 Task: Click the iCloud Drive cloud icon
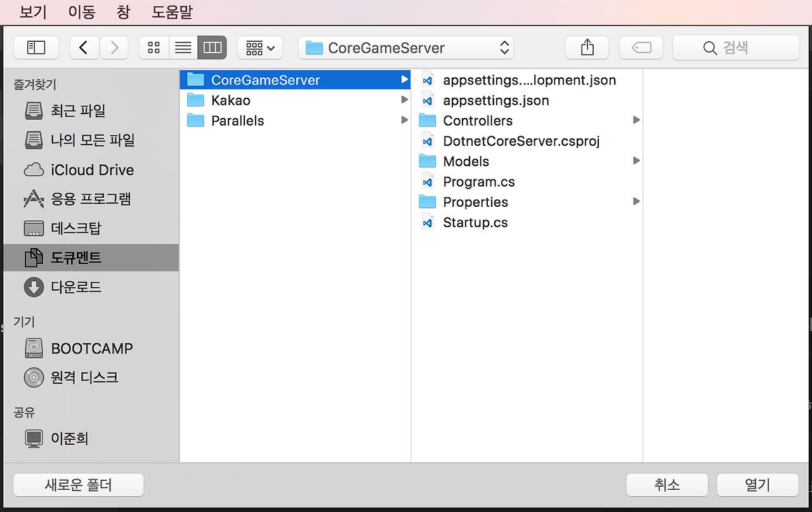[x=34, y=170]
